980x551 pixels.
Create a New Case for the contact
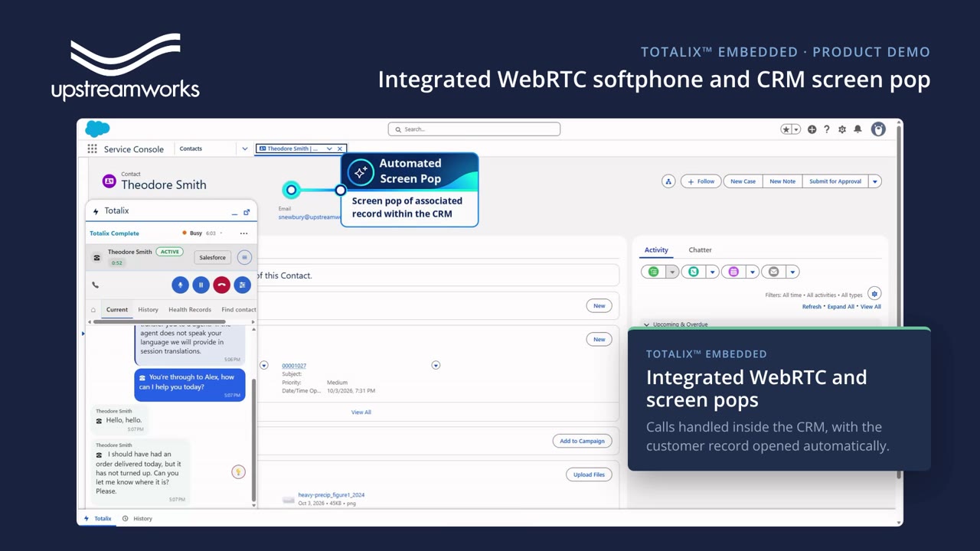point(743,181)
